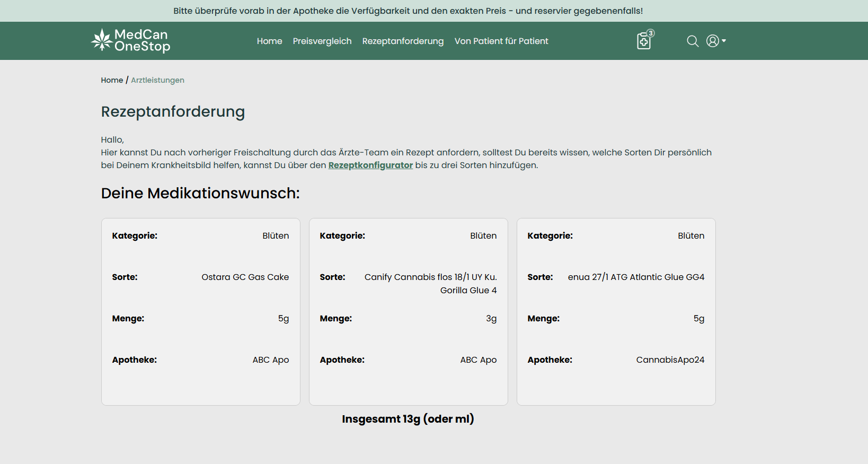Click the Insgesamt 13g total text

(x=408, y=419)
